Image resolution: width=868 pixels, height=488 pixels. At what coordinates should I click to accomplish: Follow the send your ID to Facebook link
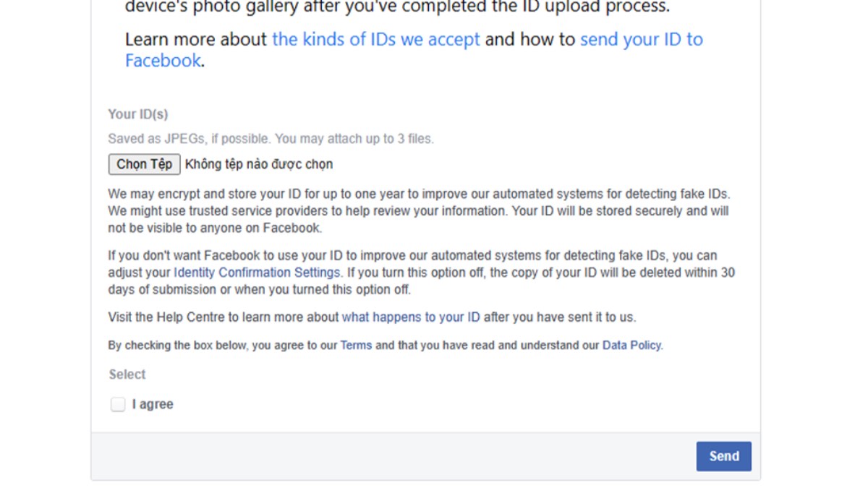tap(641, 39)
